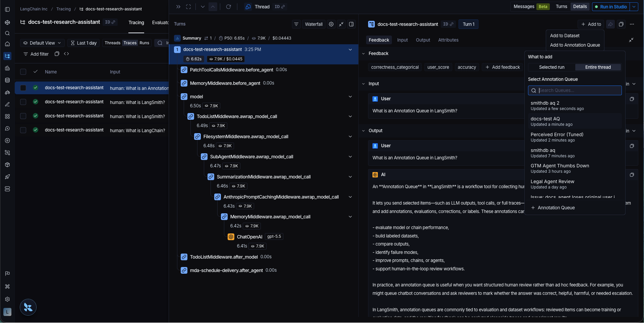The width and height of the screenshot is (644, 323).
Task: Open the more options ellipsis menu
Action: point(632,24)
